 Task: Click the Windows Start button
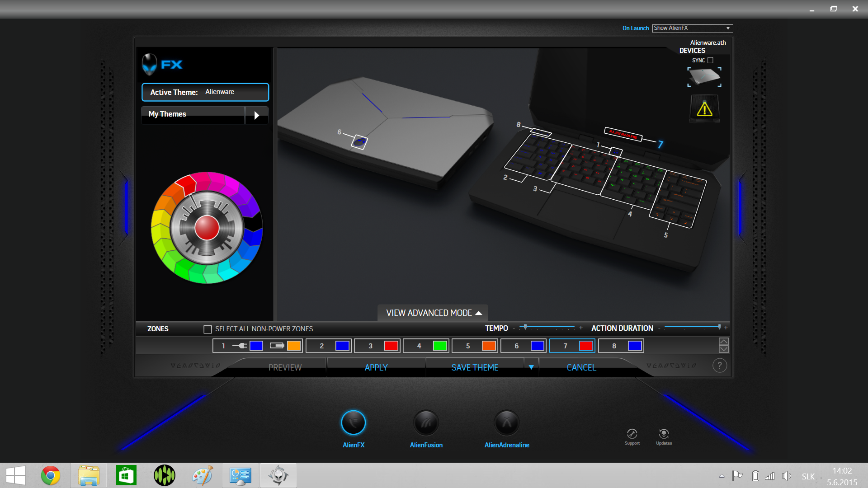tap(16, 475)
